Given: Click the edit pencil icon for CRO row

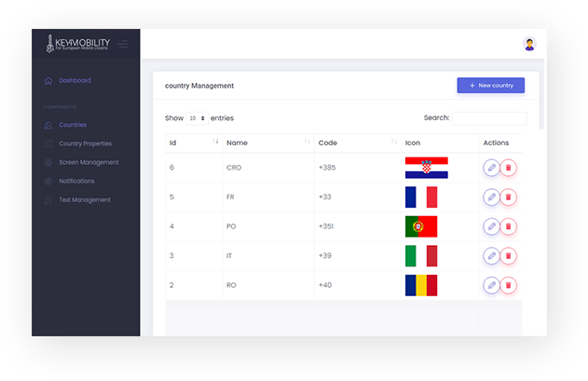Looking at the screenshot, I should (x=491, y=168).
